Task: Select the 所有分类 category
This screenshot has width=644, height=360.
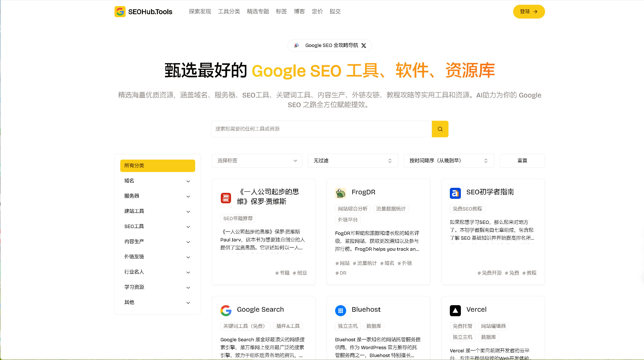Action: coord(158,166)
